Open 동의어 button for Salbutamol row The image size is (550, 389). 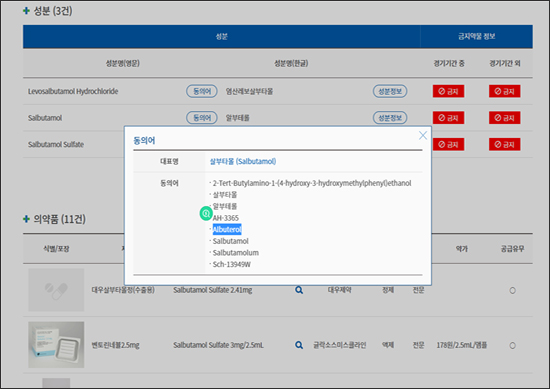coord(202,118)
